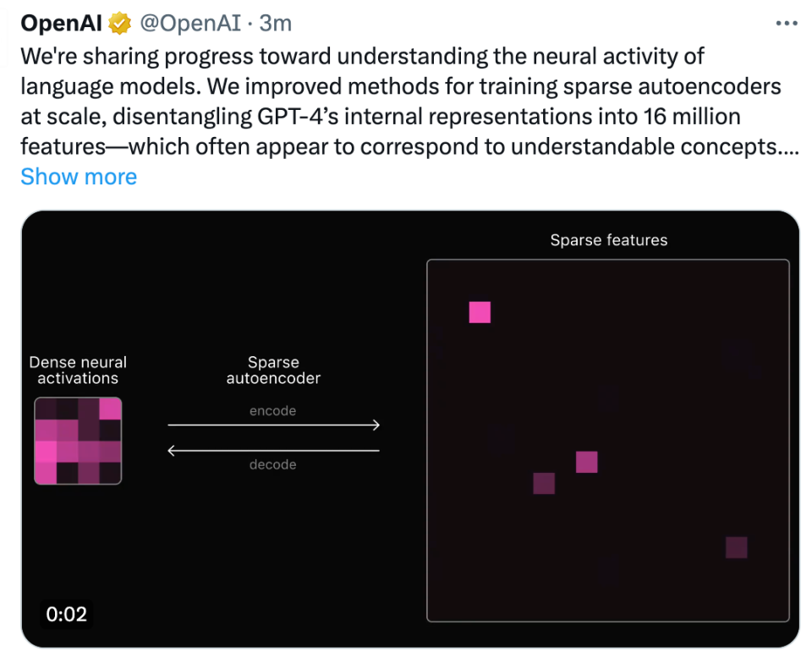This screenshot has height=658, width=812.
Task: Click the dark purple square near panel bottom
Action: point(736,548)
